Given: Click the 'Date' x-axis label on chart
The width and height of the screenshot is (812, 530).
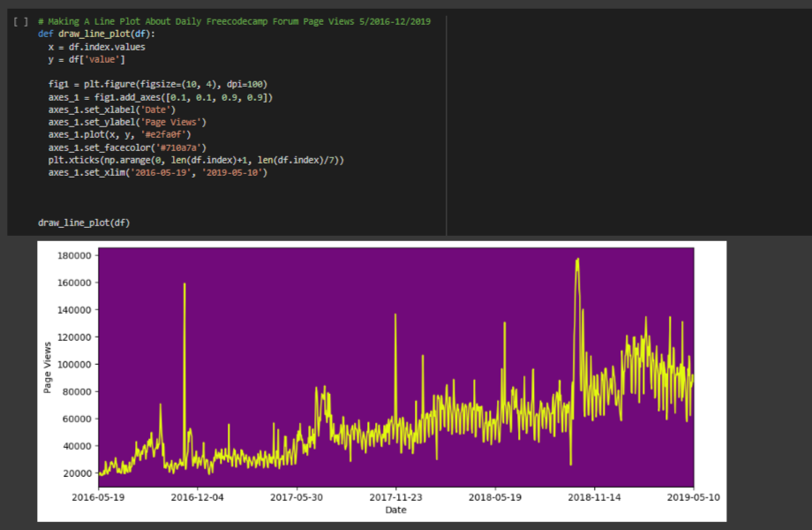Looking at the screenshot, I should (395, 510).
